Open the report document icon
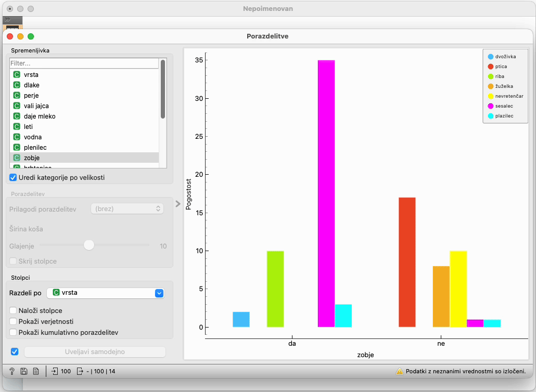 [35, 371]
